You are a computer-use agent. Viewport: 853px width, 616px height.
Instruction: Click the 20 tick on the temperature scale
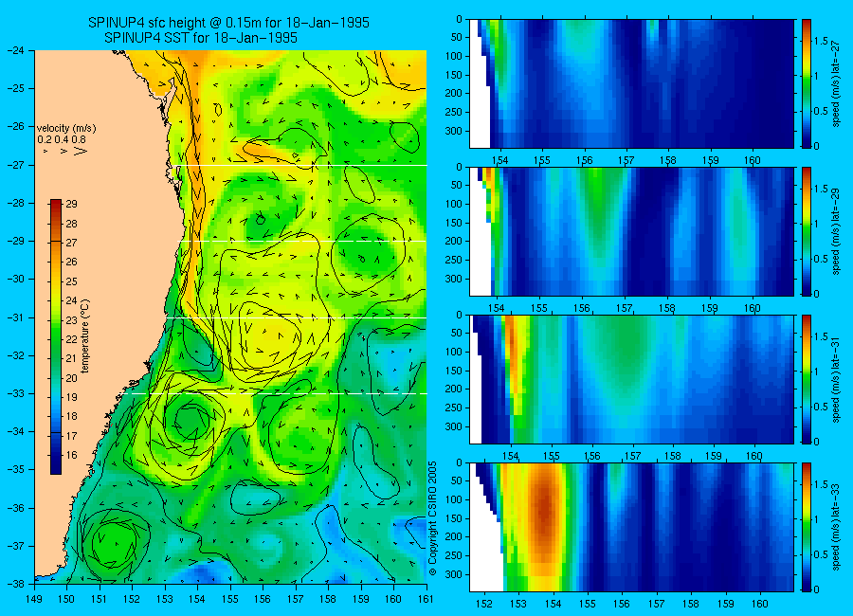click(71, 378)
